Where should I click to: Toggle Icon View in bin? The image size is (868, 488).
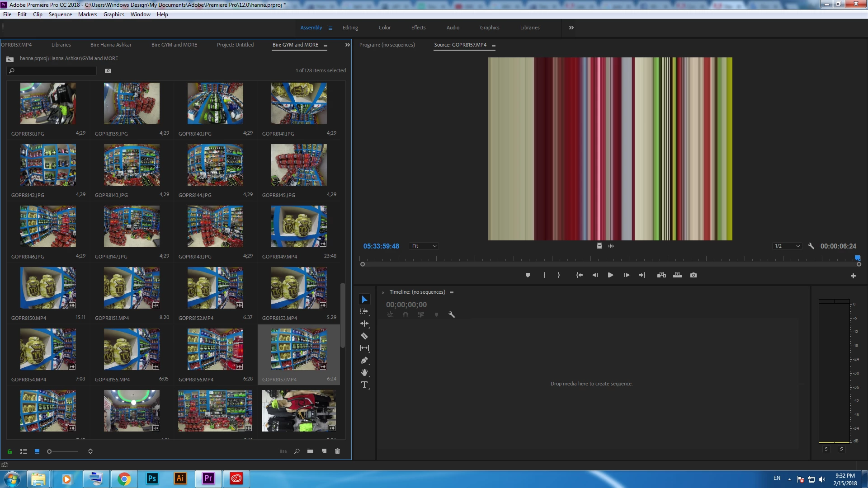[x=37, y=451]
